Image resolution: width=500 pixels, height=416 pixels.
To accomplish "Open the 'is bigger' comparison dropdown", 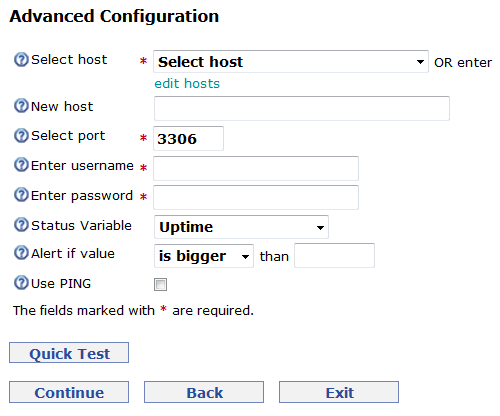I will pos(204,256).
